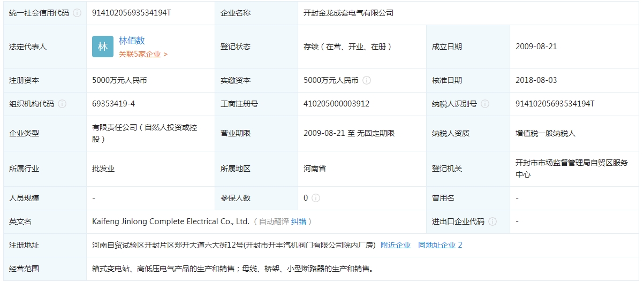Screen dimensions: 644x283
Task: Click the help icon beside 进出口企业代码
Action: [493, 221]
